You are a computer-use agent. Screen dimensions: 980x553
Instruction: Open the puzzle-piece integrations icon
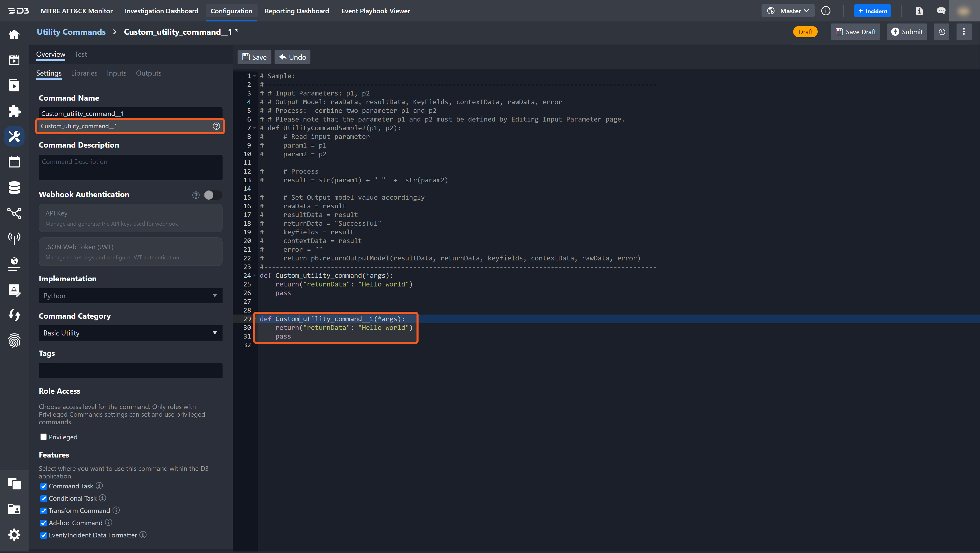pos(14,111)
